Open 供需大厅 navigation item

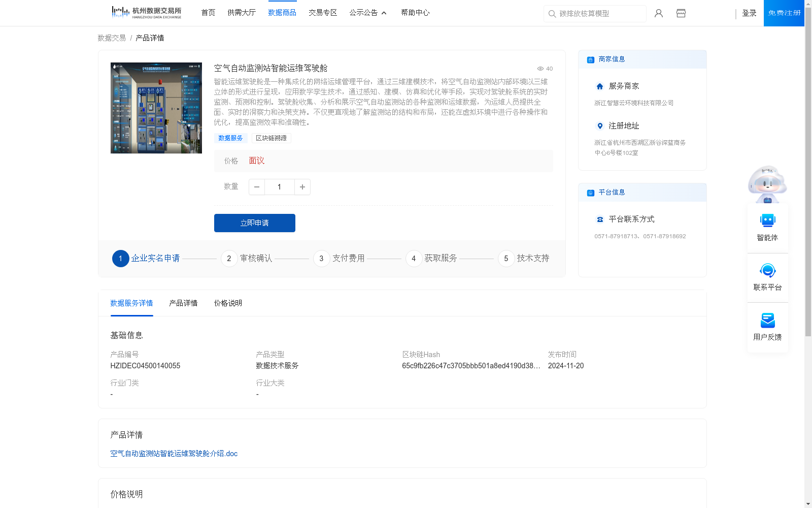click(242, 13)
